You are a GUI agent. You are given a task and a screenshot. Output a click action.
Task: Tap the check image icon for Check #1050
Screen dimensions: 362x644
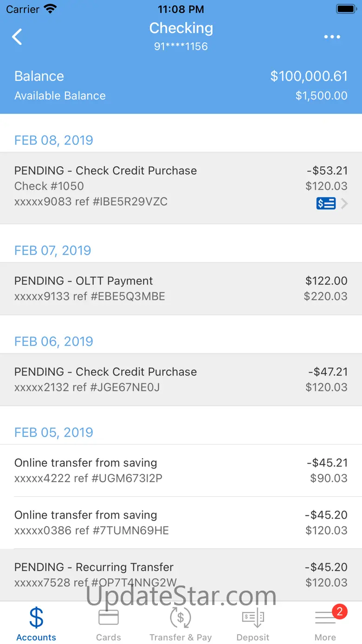(x=326, y=203)
